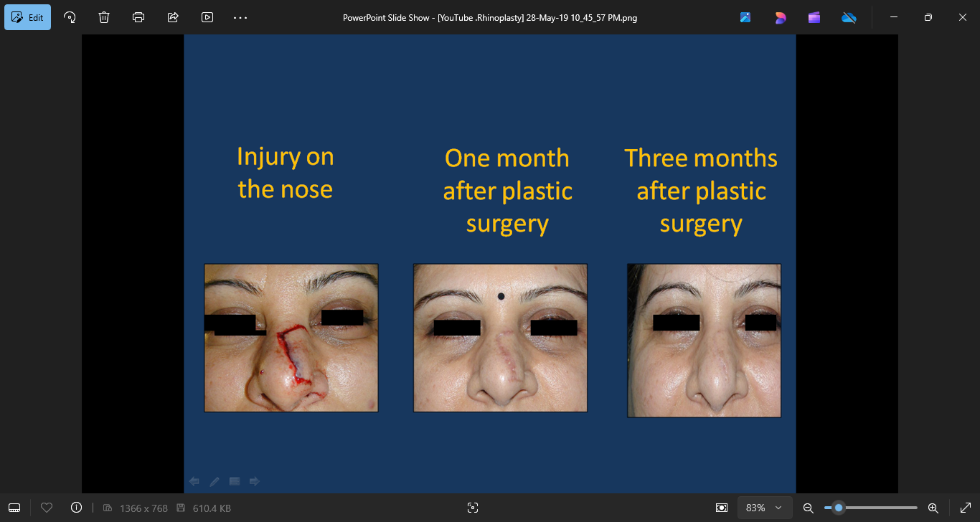The width and height of the screenshot is (980, 522).
Task: Toggle the filmstrip view
Action: (14, 508)
